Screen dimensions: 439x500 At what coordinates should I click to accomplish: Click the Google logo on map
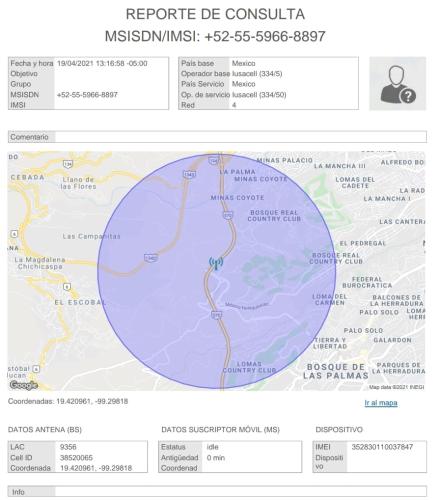[23, 385]
